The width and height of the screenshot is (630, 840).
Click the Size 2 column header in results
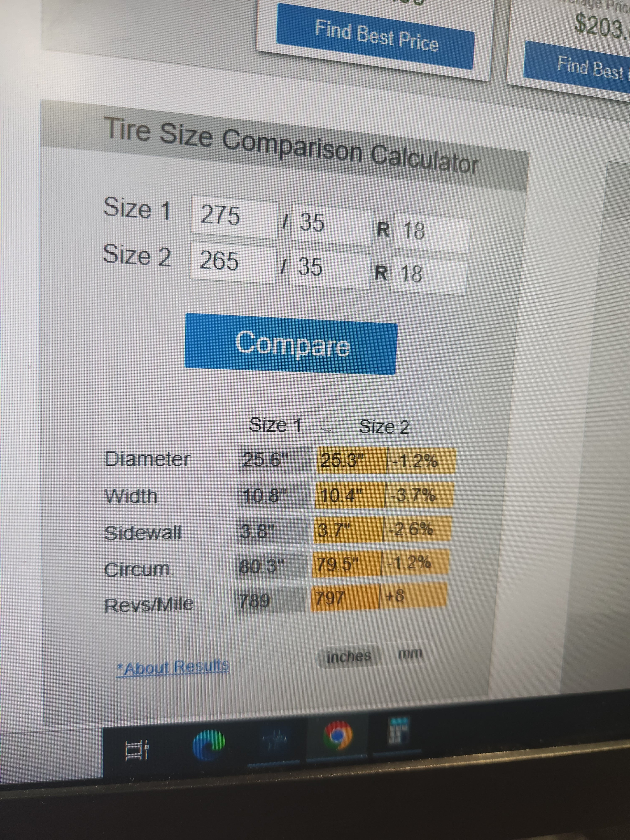pyautogui.click(x=383, y=427)
